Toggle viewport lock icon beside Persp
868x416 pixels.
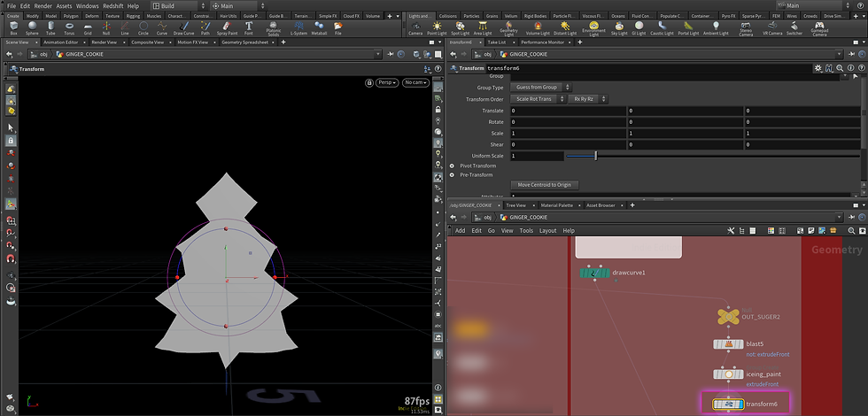click(x=369, y=82)
